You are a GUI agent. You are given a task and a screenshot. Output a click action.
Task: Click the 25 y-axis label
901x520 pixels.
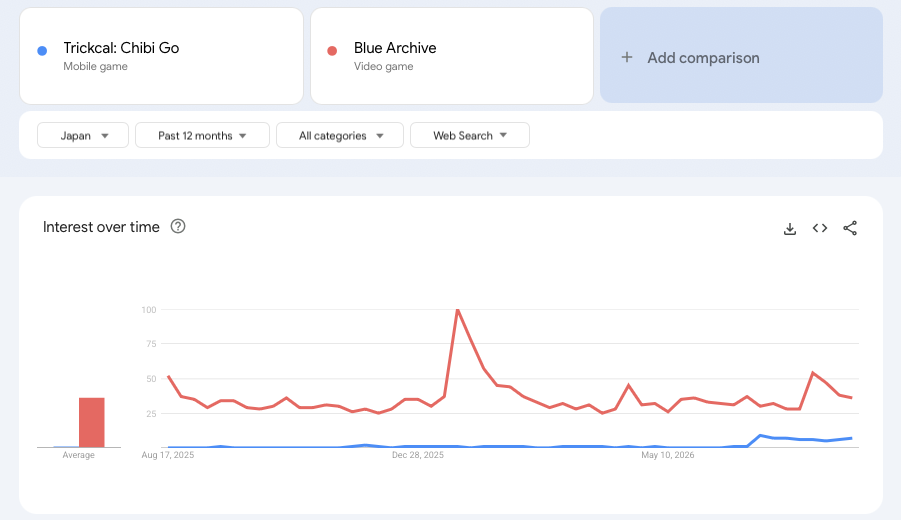click(151, 414)
